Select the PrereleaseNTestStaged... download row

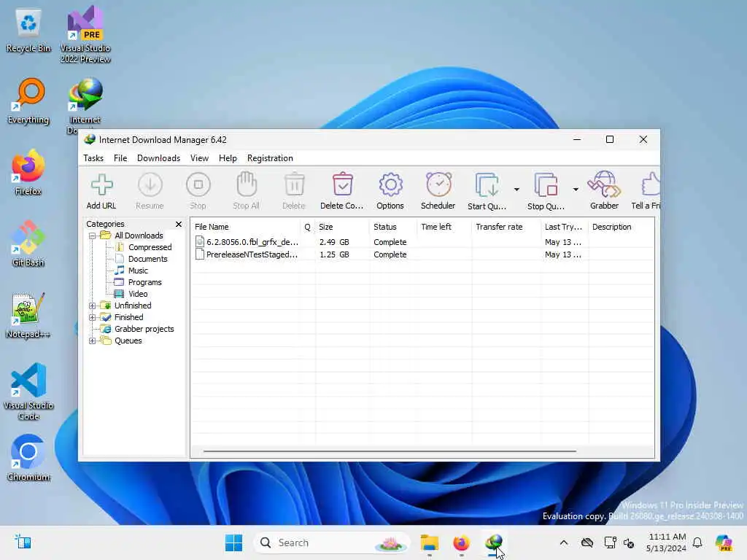pos(422,254)
